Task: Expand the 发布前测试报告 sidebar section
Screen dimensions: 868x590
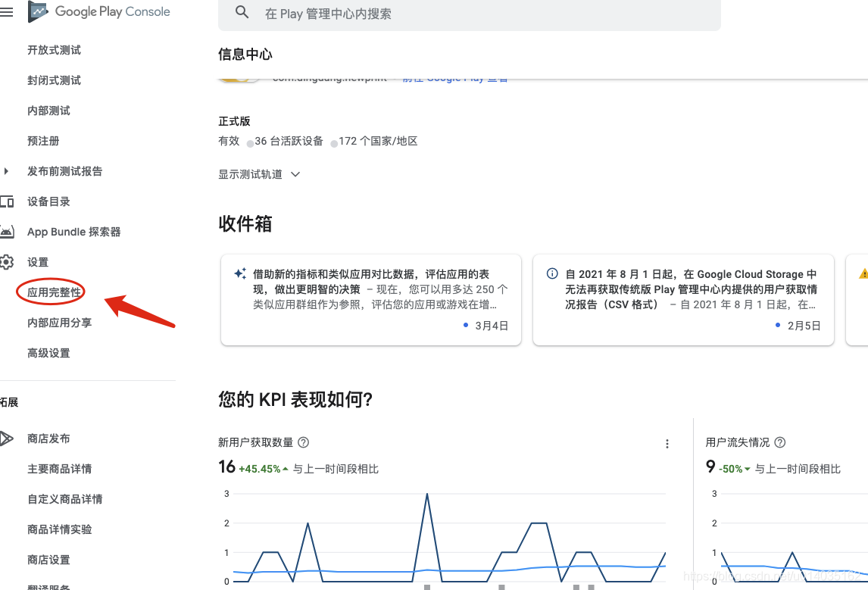Action: [x=6, y=171]
